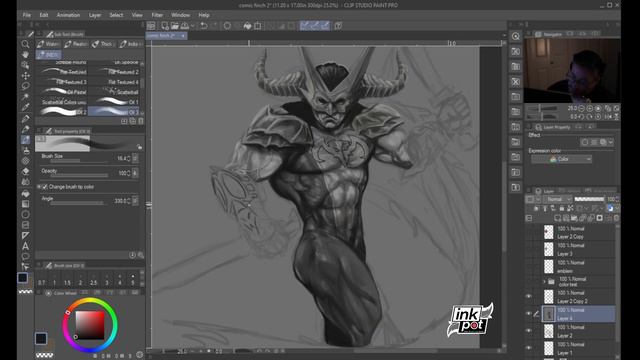640x360 pixels.
Task: Show Layer 3 by clicking its eye box
Action: pyautogui.click(x=529, y=249)
